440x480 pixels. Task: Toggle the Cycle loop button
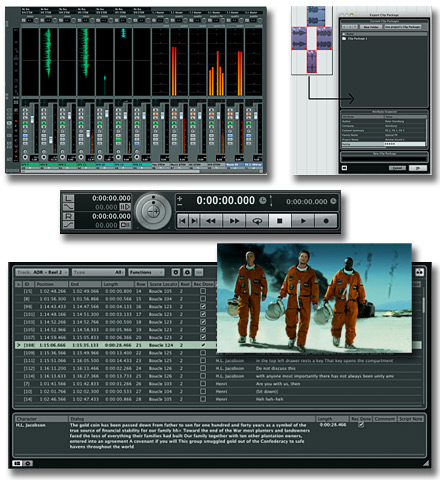[x=257, y=221]
